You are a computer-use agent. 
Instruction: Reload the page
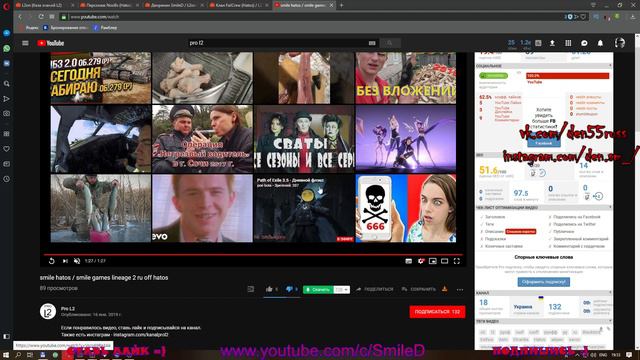[41, 17]
